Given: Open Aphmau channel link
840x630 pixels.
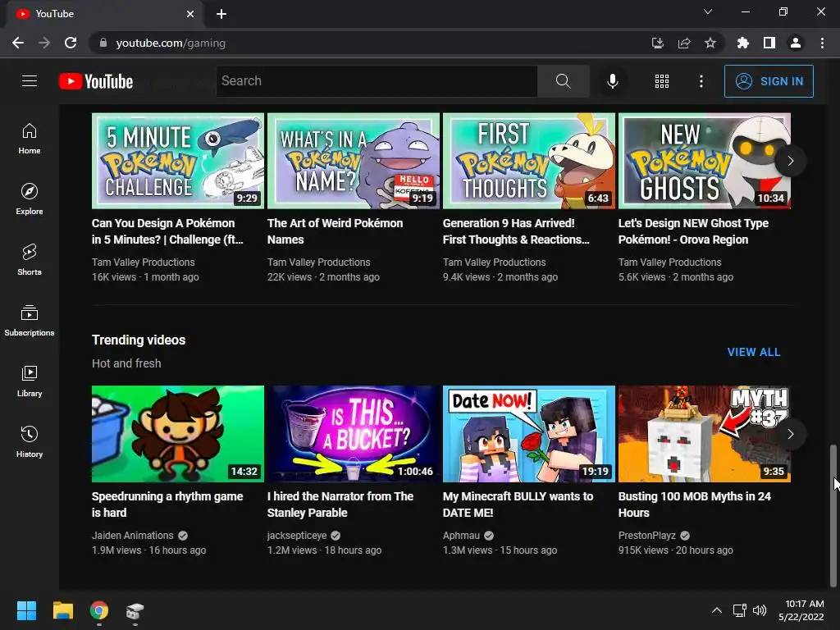Looking at the screenshot, I should (461, 535).
